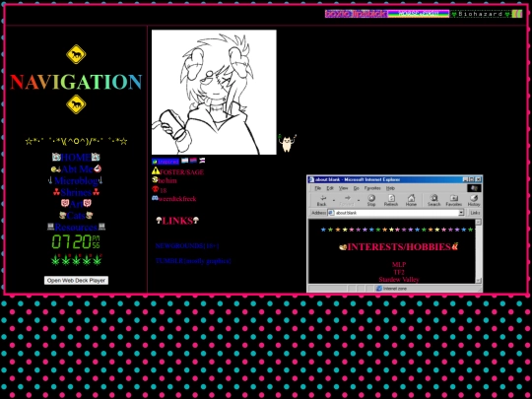Open the Edit menu in Internet Explorer
This screenshot has height=399, width=532.
(x=330, y=188)
